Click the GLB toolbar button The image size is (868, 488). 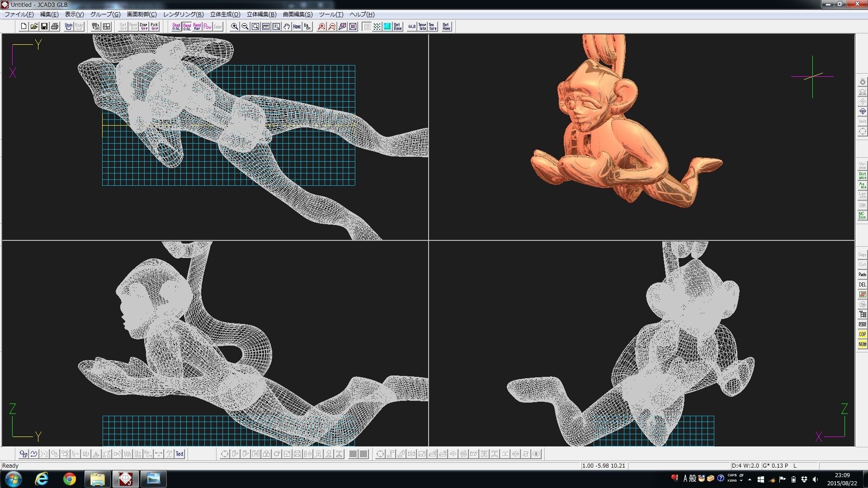pyautogui.click(x=412, y=27)
